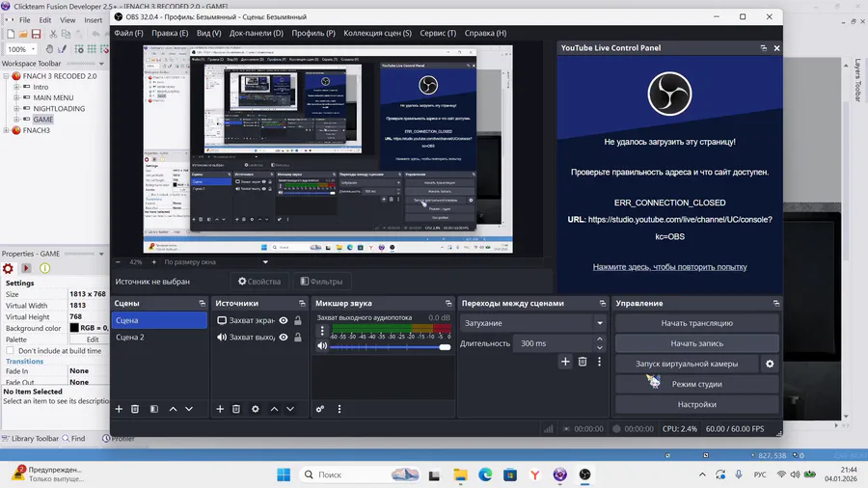This screenshot has height=488, width=868.
Task: Click Начать запись button
Action: [x=697, y=343]
